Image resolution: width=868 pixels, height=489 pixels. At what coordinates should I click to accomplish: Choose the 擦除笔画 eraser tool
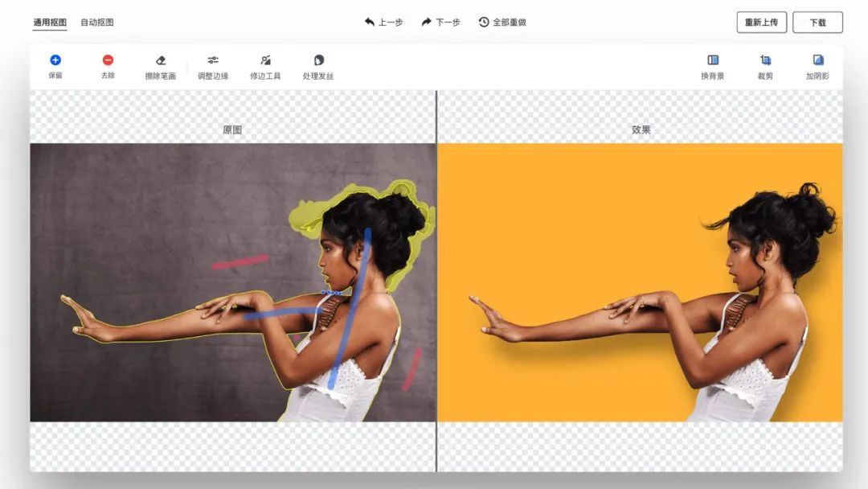tap(161, 67)
